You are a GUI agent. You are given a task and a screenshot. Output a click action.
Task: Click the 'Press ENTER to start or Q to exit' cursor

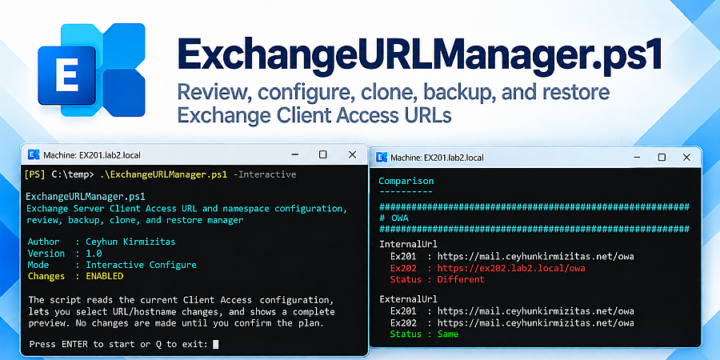click(216, 344)
